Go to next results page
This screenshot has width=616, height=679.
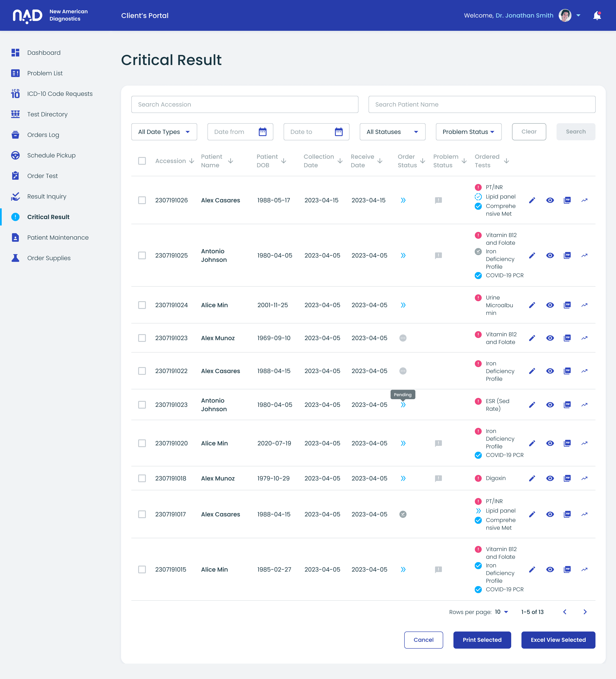pyautogui.click(x=585, y=612)
